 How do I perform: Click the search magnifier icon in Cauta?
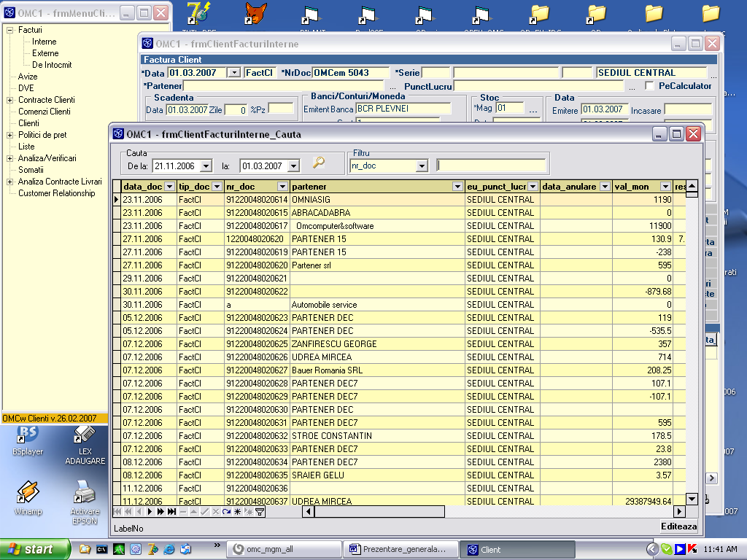tap(318, 163)
